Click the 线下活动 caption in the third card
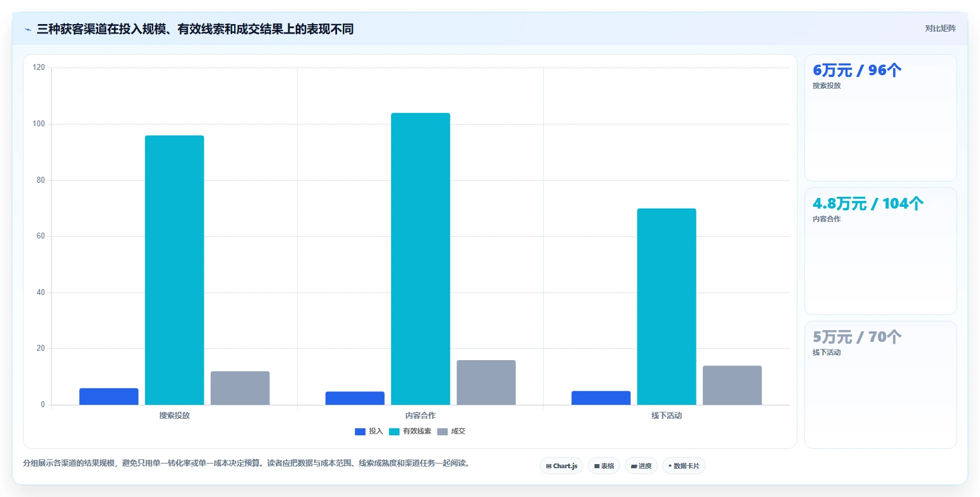The width and height of the screenshot is (980, 497). click(827, 352)
